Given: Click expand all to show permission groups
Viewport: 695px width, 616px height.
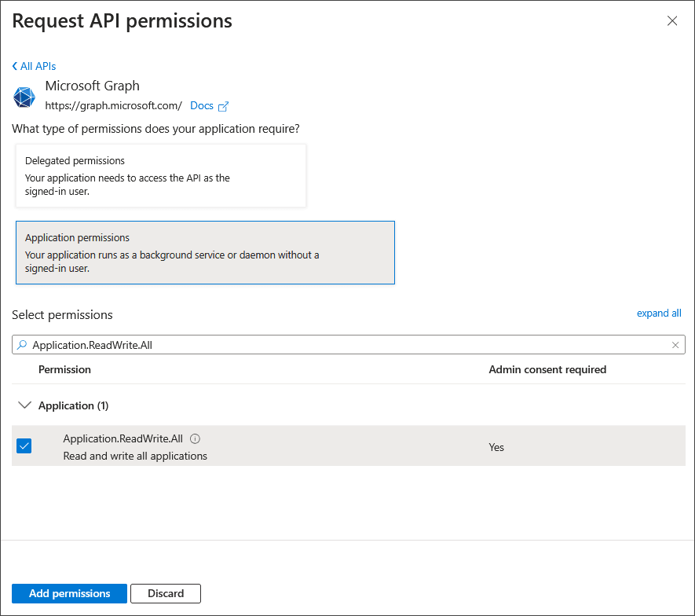Looking at the screenshot, I should coord(659,313).
